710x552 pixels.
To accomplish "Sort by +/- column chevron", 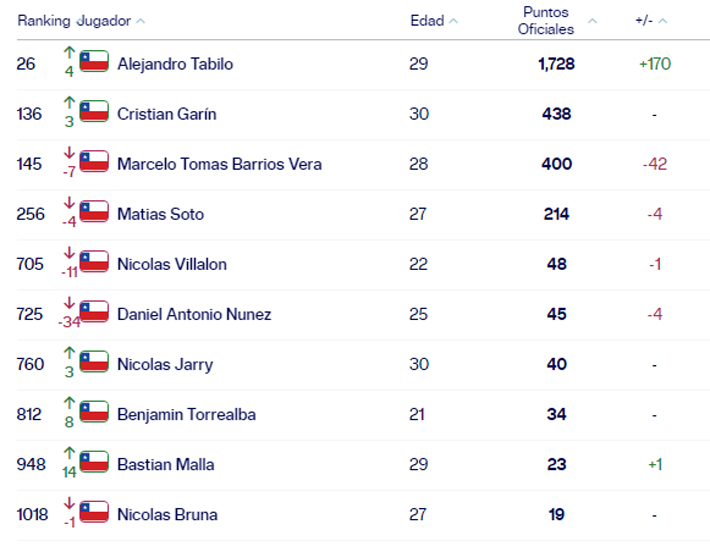I will 662,21.
